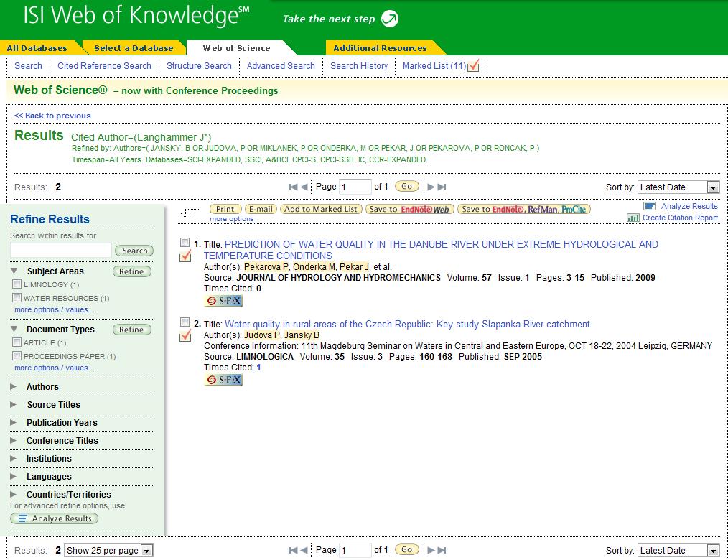Screen dimensions: 728x560
Task: Go to last page in bottom pager
Action: pos(442,550)
